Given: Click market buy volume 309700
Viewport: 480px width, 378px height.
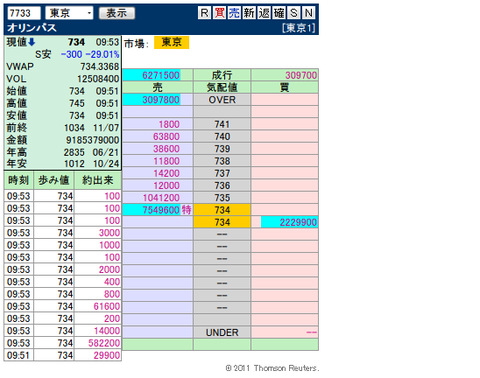Looking at the screenshot, I should pos(301,75).
